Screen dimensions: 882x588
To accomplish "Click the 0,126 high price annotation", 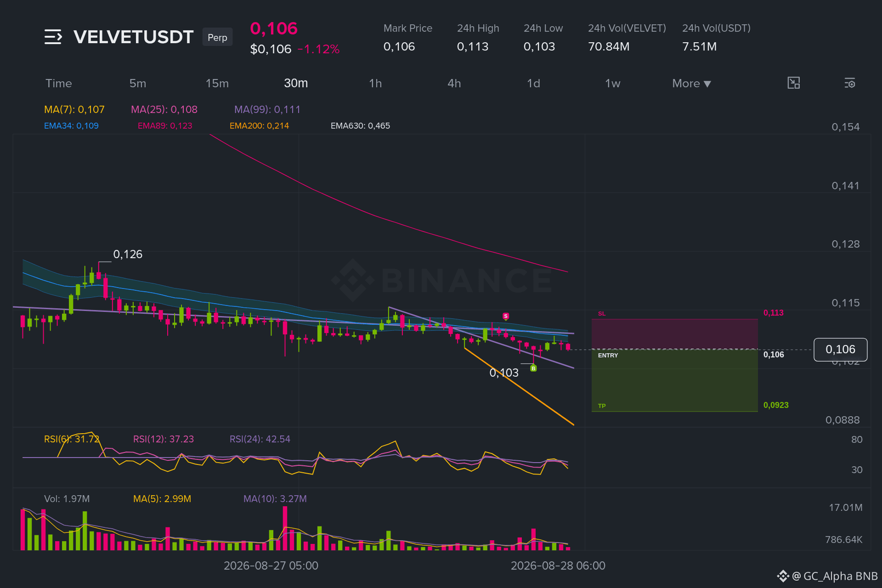I will point(128,254).
